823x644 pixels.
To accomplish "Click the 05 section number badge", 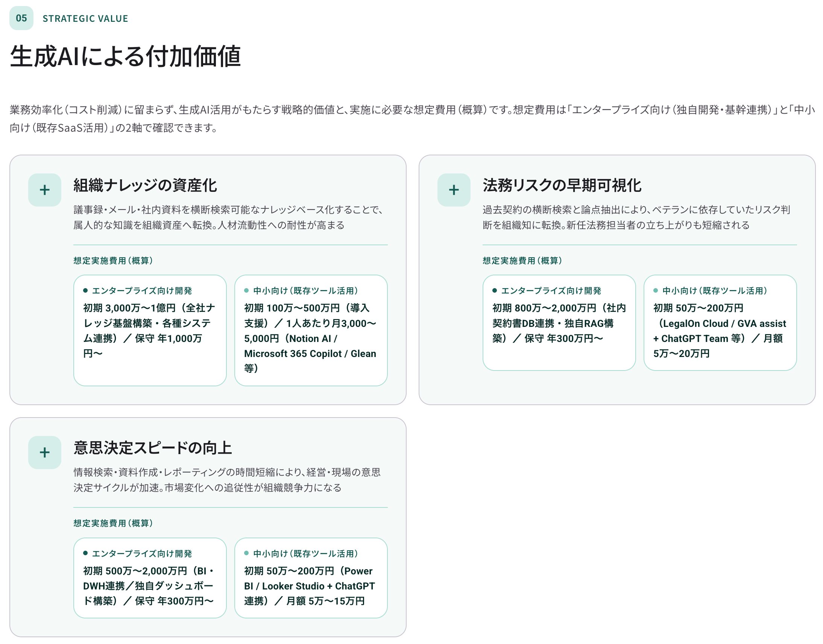I will click(21, 18).
